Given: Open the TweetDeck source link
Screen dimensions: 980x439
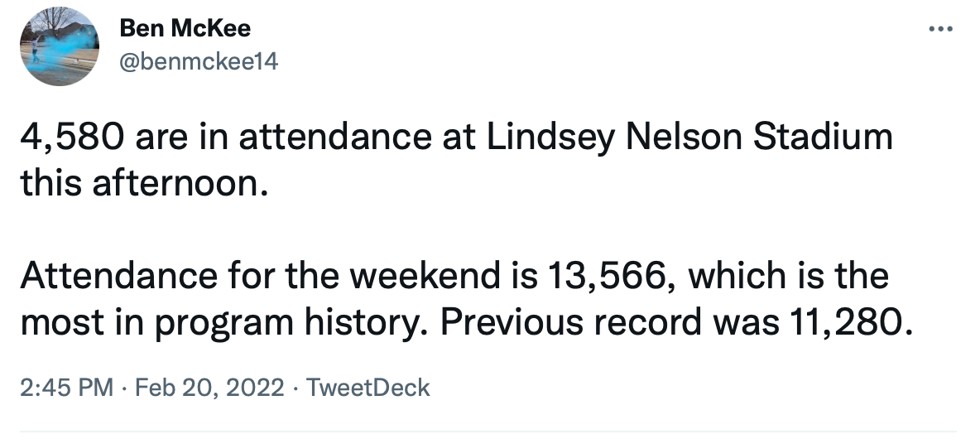Looking at the screenshot, I should 368,387.
